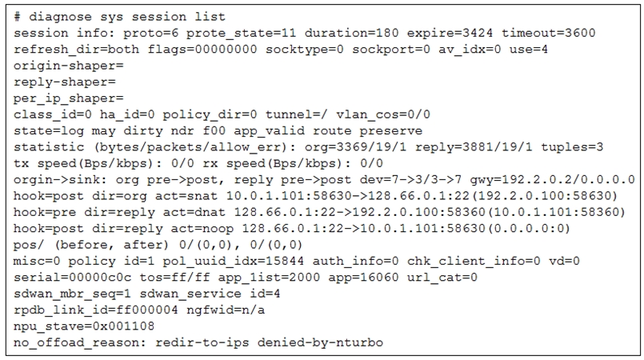Click the 'origin-shaper=' line
This screenshot has height=360, width=644.
[x=64, y=66]
